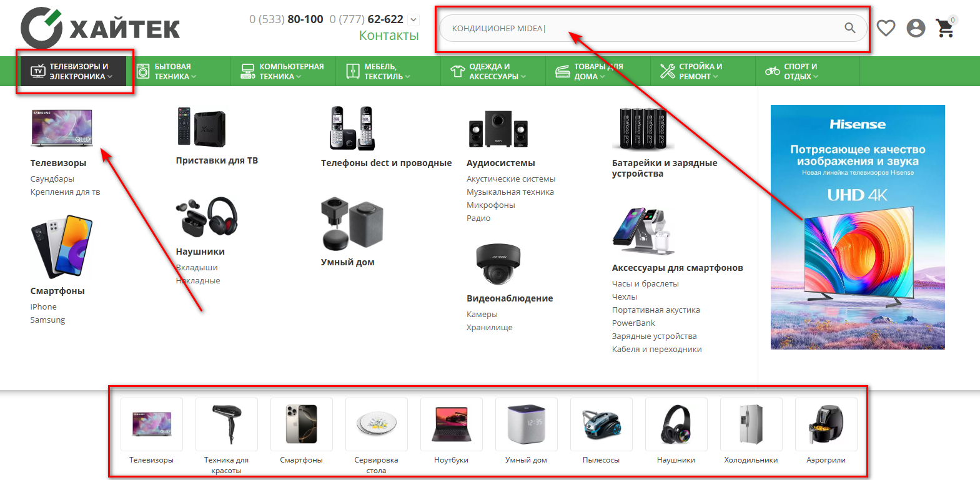Viewport: 980px width, 480px height.
Task: Expand Стройка и ремонт menu
Action: pyautogui.click(x=703, y=71)
